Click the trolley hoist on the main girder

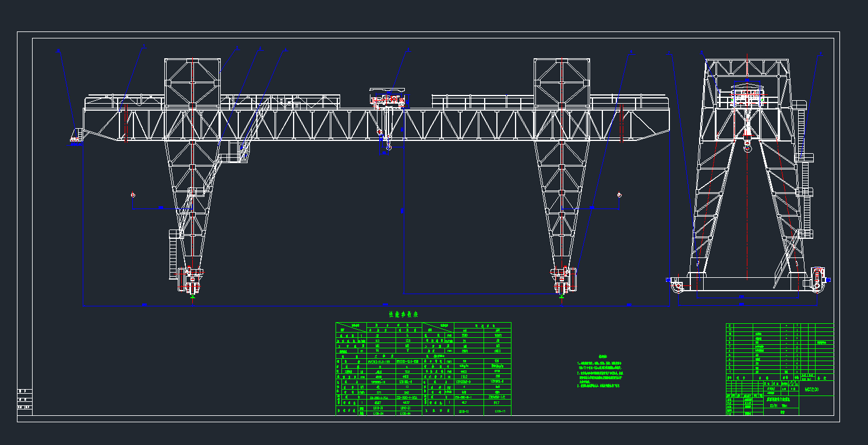(387, 98)
